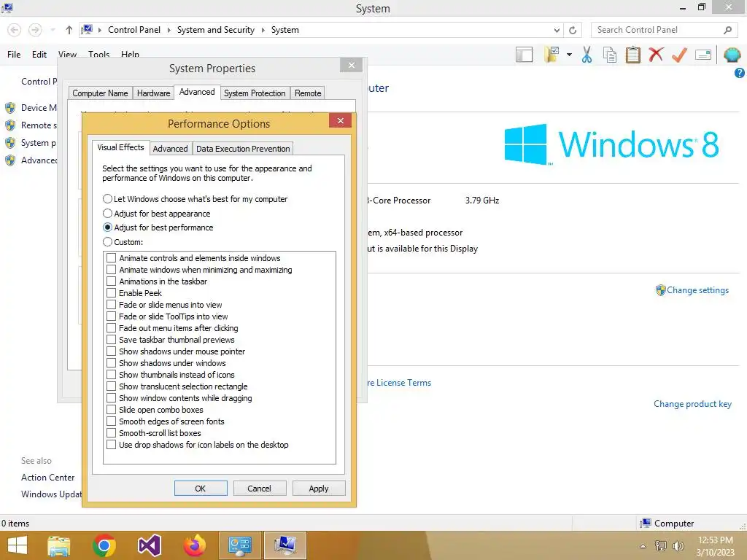Click the Refresh button beside address bar

tap(573, 30)
